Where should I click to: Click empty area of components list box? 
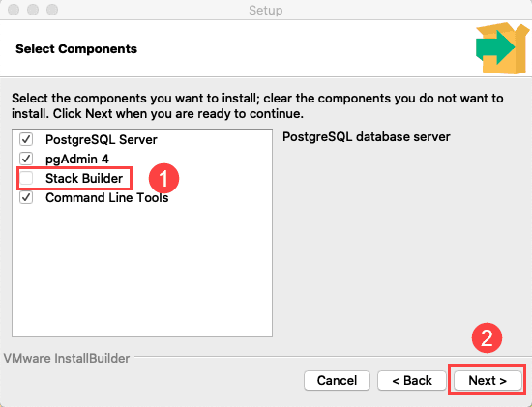[x=142, y=272]
